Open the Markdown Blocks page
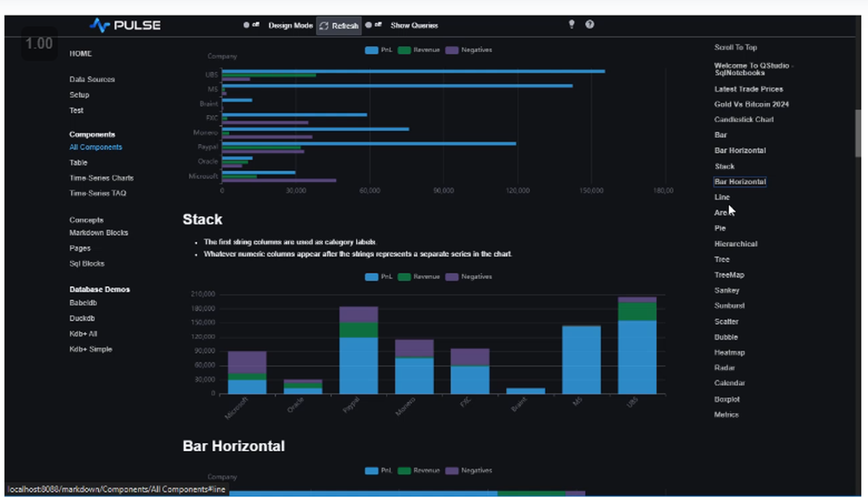 coord(99,233)
